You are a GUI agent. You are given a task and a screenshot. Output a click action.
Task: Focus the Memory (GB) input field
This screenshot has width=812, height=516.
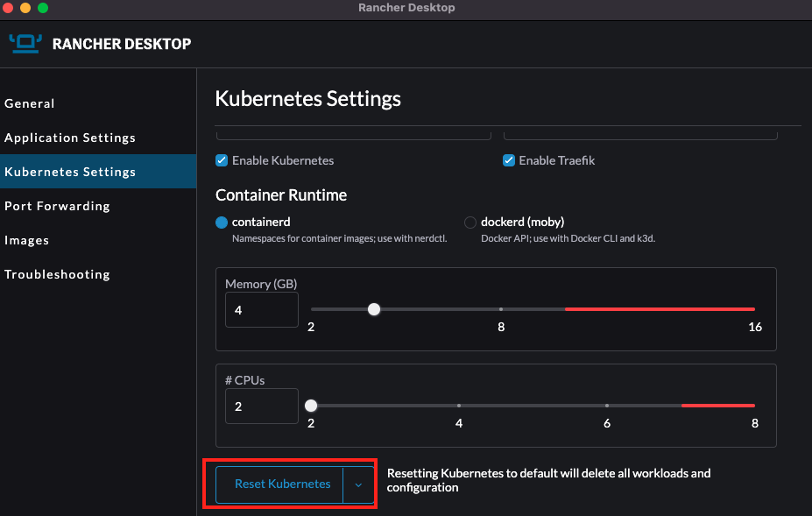coord(262,310)
